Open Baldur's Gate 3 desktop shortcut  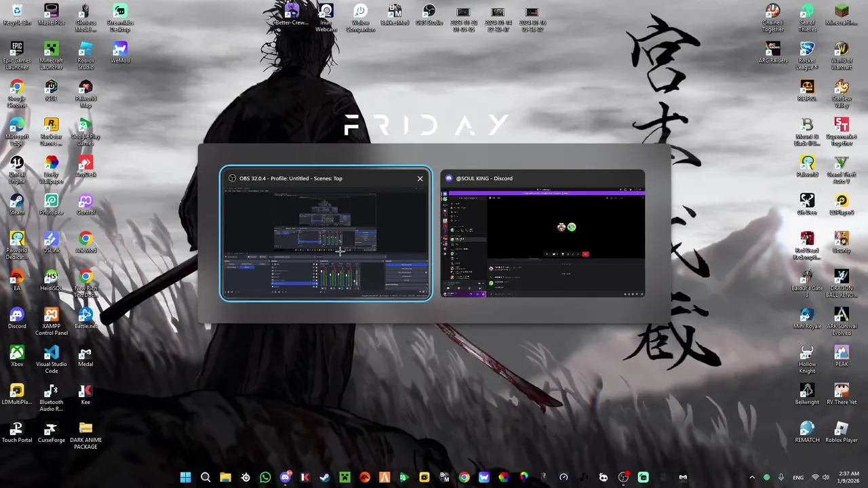807,284
